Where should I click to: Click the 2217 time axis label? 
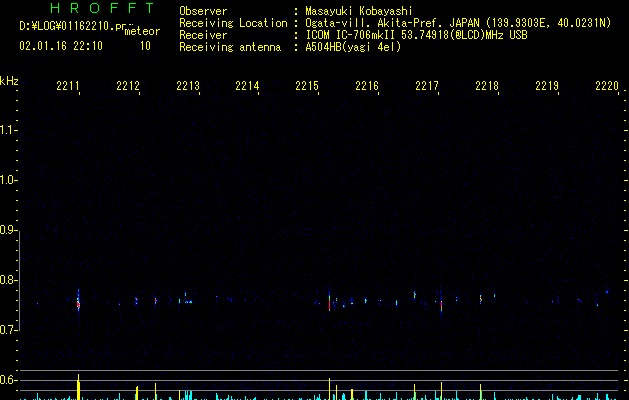tap(427, 86)
